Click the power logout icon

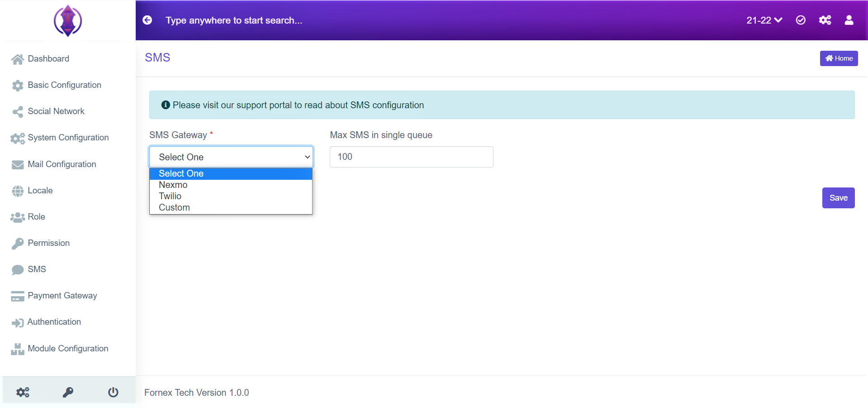[x=113, y=392]
